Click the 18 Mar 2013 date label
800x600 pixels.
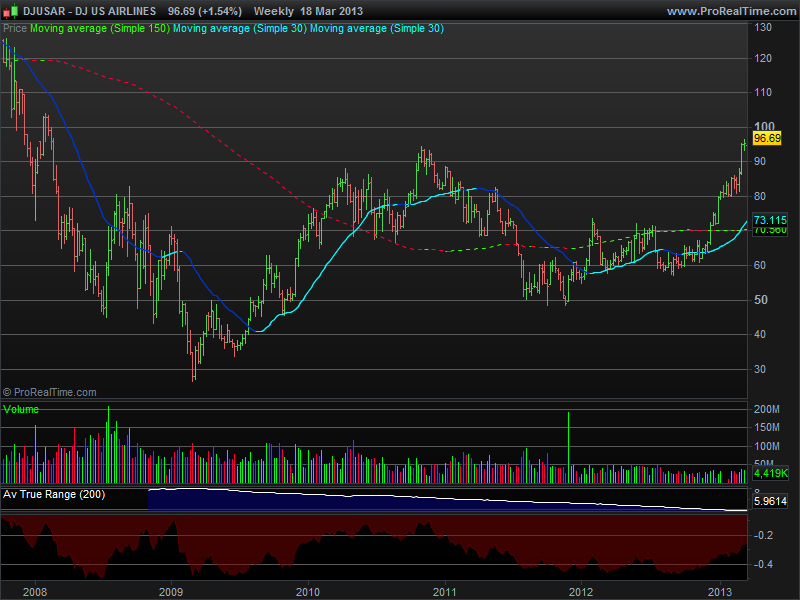click(332, 11)
